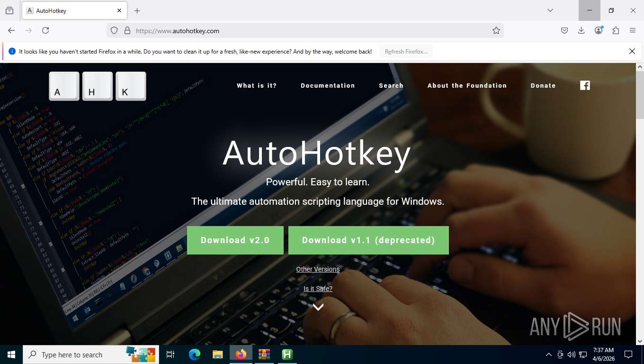The image size is (644, 364).
Task: Click the Download v2.0 button
Action: pyautogui.click(x=235, y=240)
